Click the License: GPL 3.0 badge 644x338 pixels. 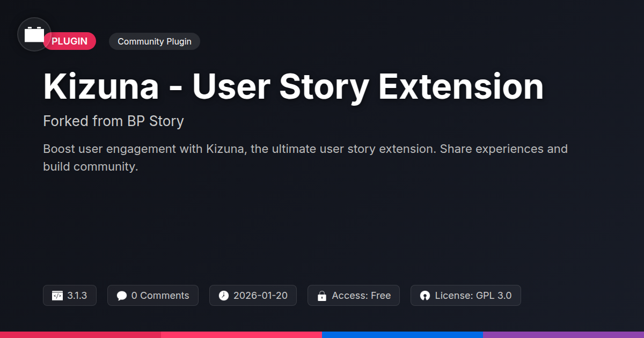(x=466, y=296)
